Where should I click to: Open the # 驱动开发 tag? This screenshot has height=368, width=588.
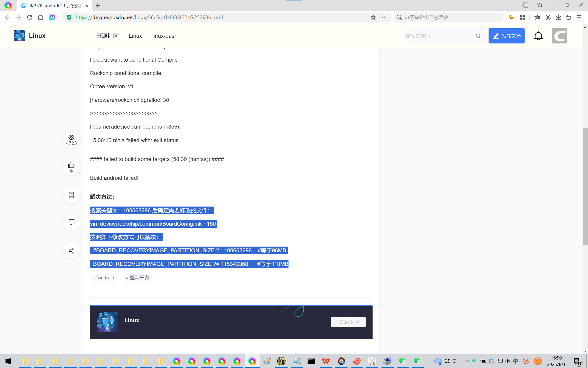(x=138, y=277)
